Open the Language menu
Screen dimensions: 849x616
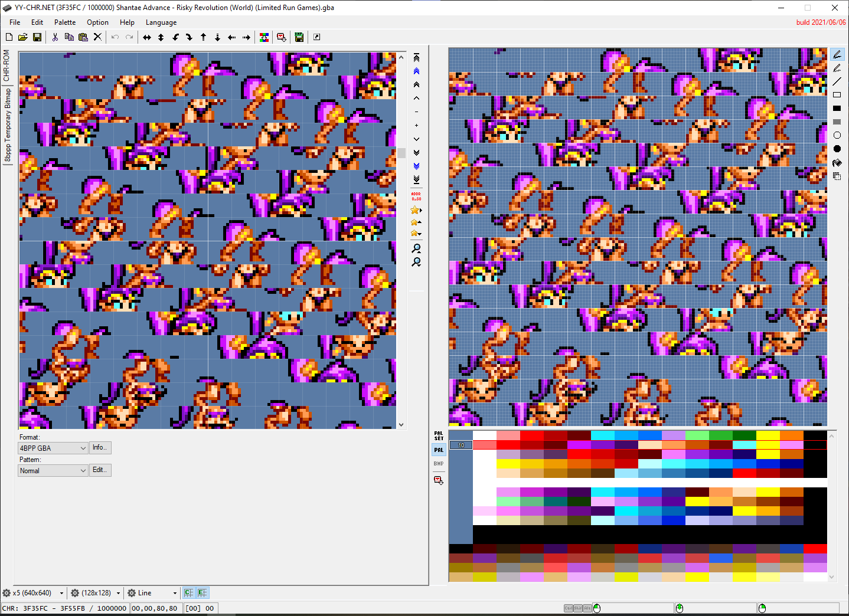tap(161, 22)
